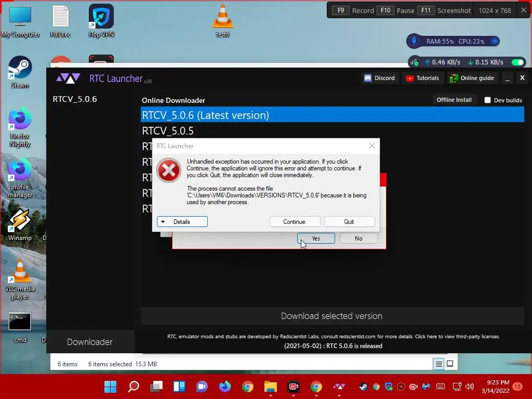Close the screen recorder toolbar
The height and width of the screenshot is (399, 532).
(524, 10)
